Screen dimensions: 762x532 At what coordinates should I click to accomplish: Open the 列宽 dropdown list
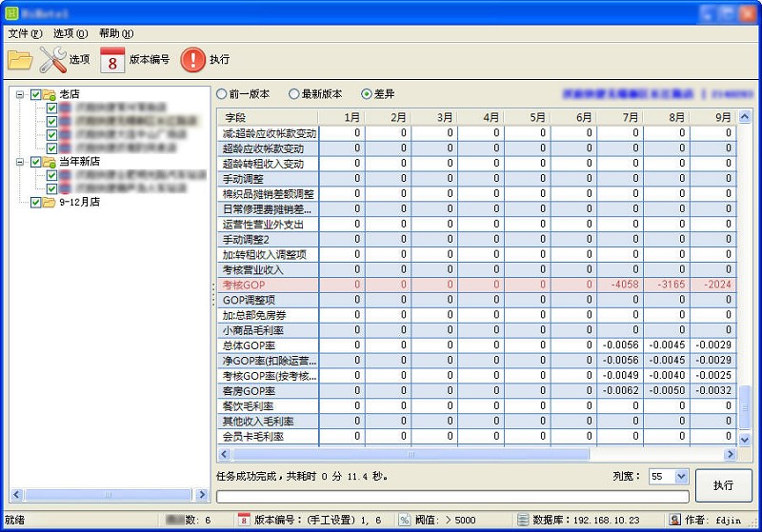tap(681, 476)
